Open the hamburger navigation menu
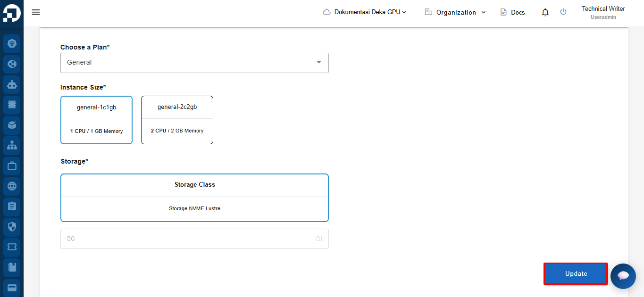This screenshot has width=644, height=297. coord(36,12)
